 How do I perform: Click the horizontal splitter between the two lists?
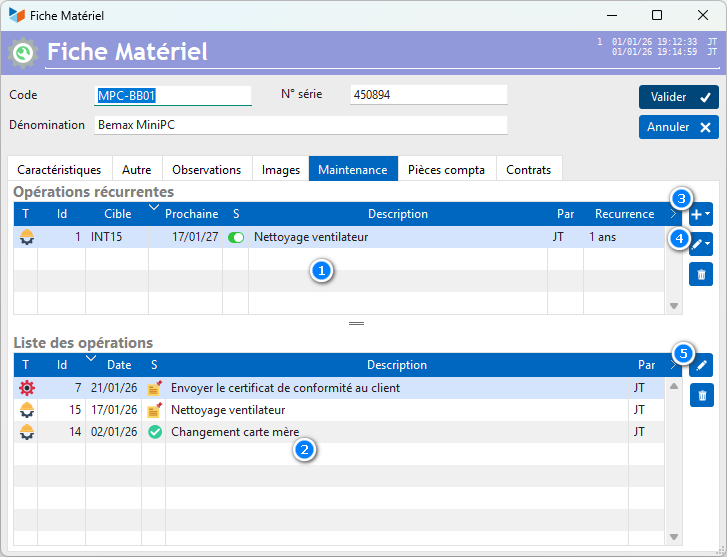(356, 324)
